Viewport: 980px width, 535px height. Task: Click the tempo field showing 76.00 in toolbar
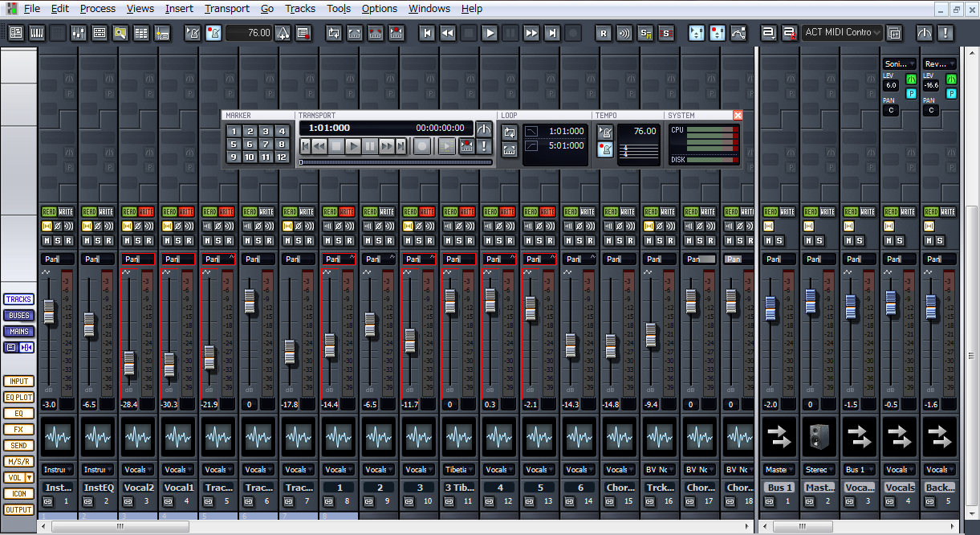click(250, 33)
